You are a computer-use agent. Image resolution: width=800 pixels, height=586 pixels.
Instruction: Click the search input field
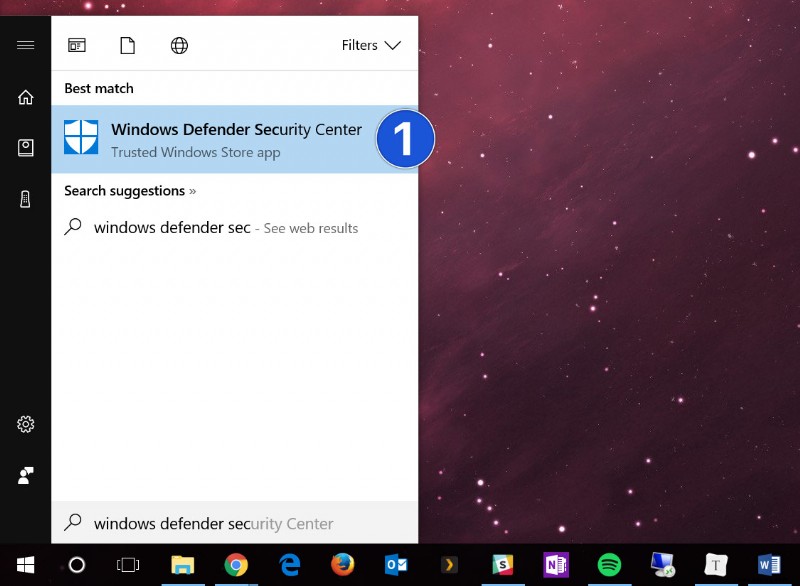[x=235, y=523]
